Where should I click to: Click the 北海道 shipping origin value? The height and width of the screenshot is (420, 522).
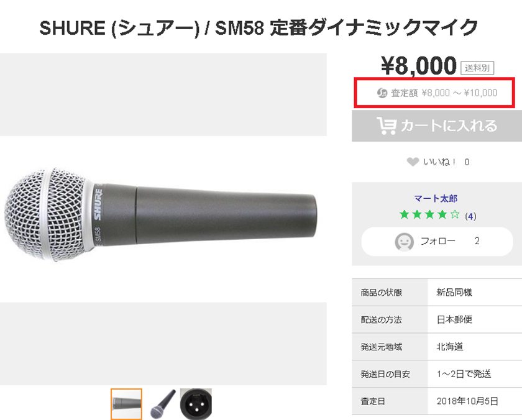pos(451,347)
